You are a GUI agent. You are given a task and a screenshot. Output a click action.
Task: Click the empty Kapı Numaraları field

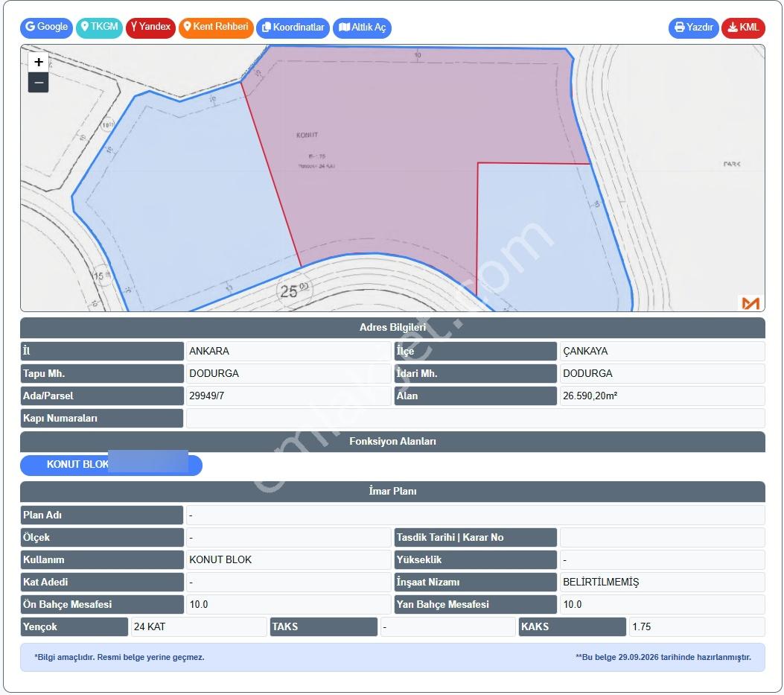[x=475, y=419]
